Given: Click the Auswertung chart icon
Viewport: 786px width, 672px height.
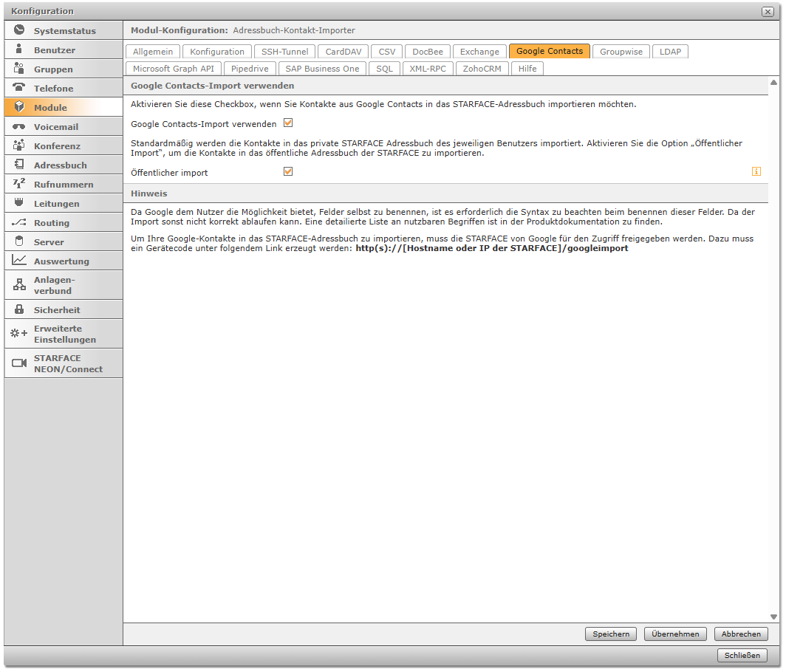Looking at the screenshot, I should click(19, 261).
